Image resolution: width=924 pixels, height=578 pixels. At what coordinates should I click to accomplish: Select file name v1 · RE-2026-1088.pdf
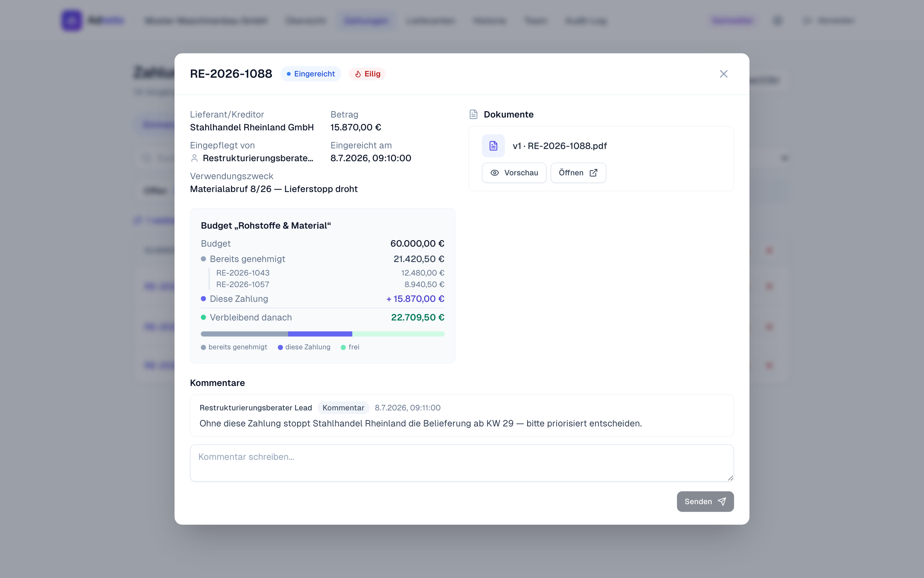pyautogui.click(x=559, y=146)
